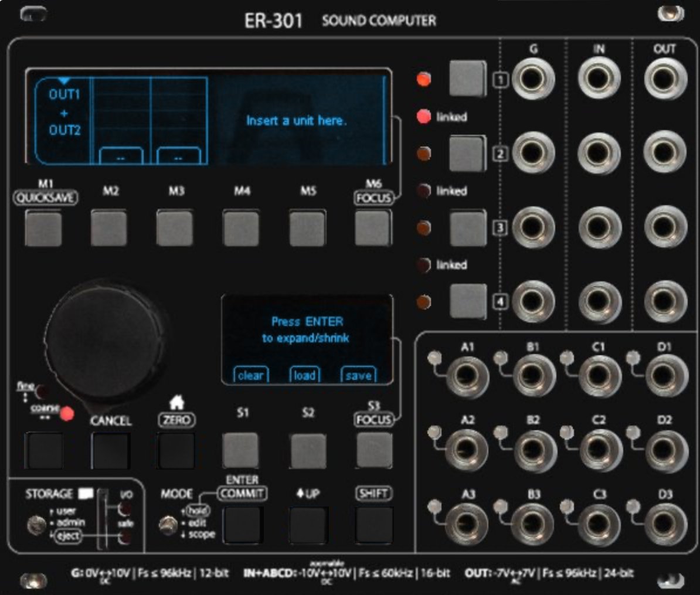
Task: Click the A2 input jack
Action: tap(467, 450)
